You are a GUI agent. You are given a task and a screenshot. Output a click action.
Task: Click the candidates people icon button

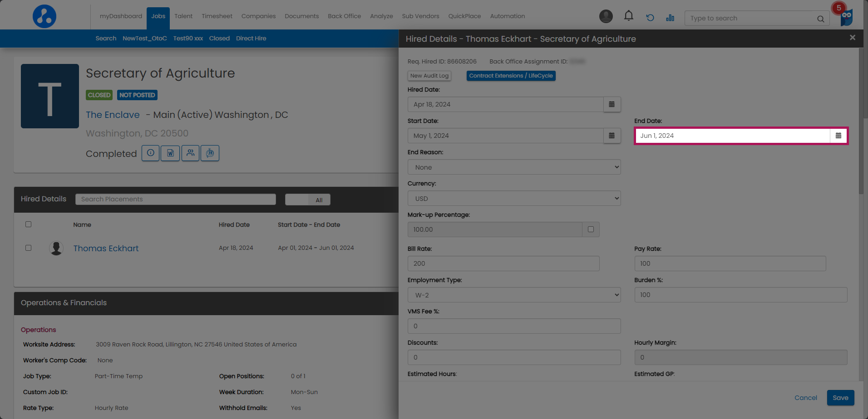190,153
